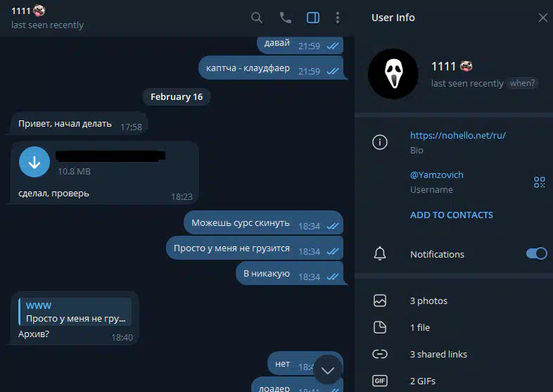Open the 2 GIFs section

tap(454, 381)
